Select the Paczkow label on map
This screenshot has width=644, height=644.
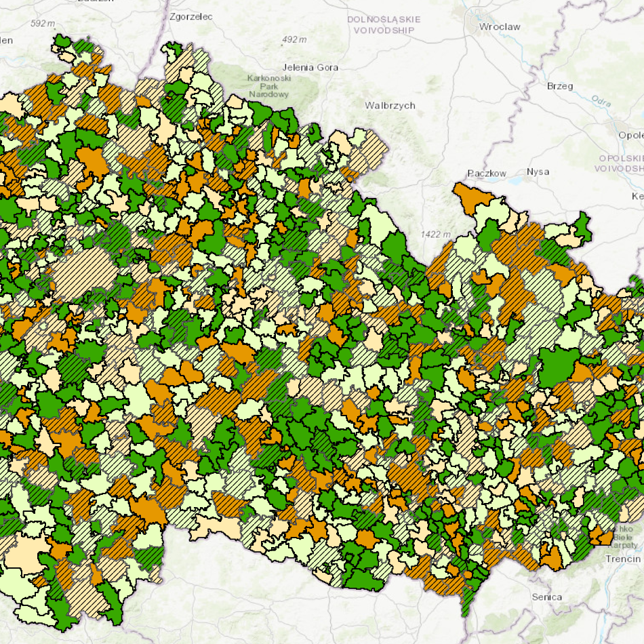coord(487,174)
